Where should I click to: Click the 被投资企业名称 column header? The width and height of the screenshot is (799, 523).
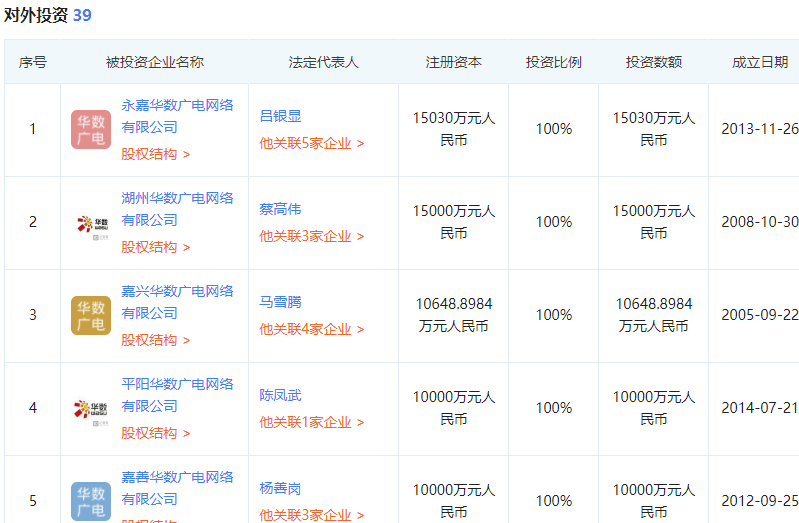[155, 62]
